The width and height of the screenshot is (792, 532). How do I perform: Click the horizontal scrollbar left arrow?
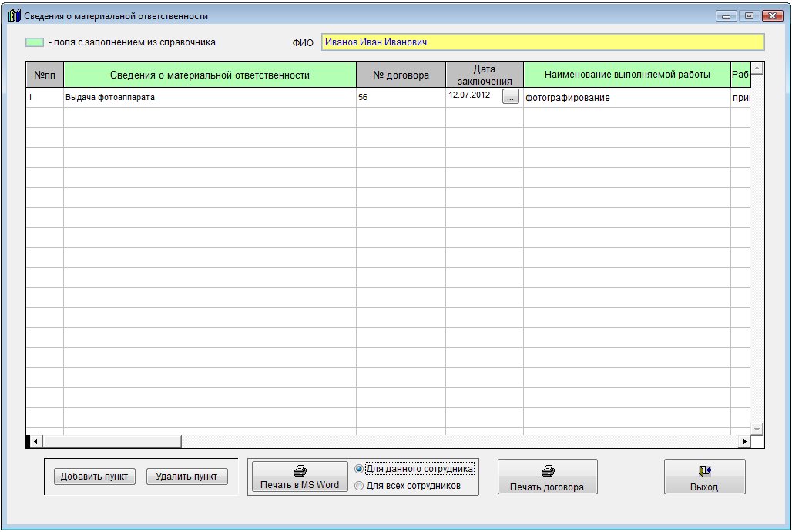(x=35, y=442)
